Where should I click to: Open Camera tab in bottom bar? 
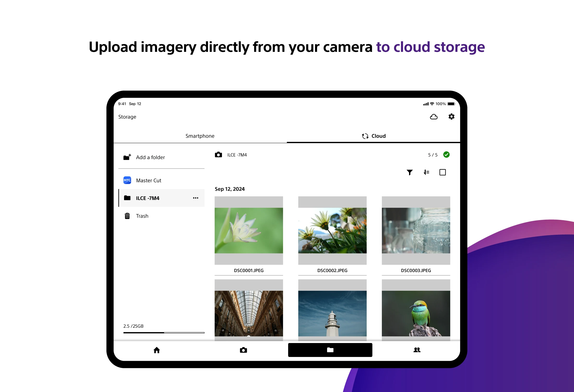(x=243, y=350)
